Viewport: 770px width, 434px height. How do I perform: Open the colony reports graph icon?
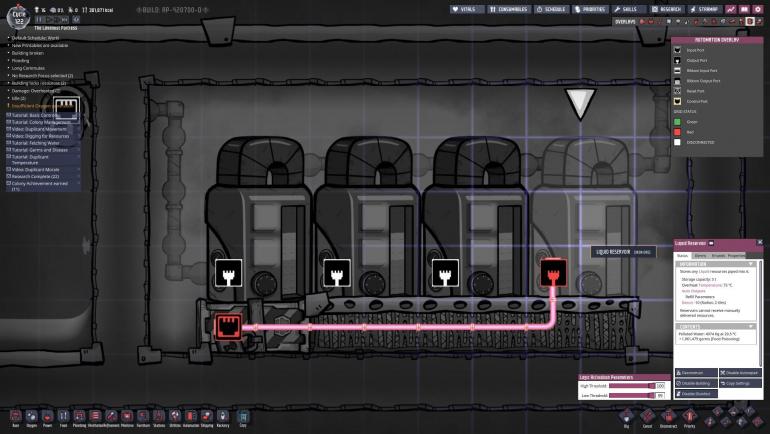pos(731,9)
